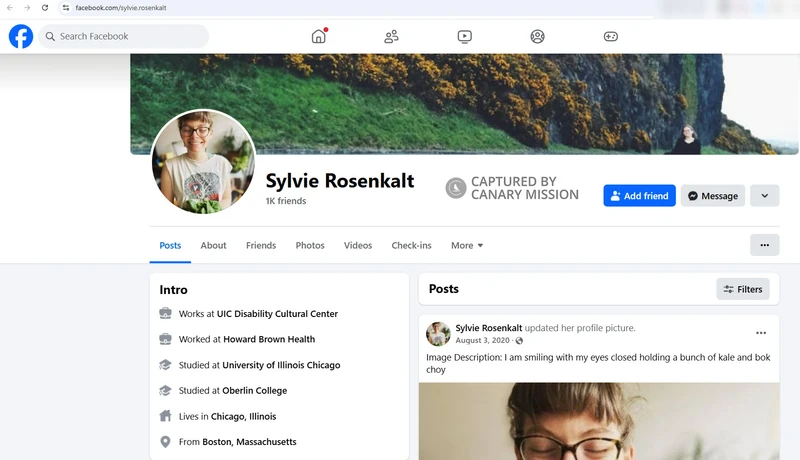This screenshot has width=800, height=460.
Task: Open the Howard Brown Health link
Action: pyautogui.click(x=269, y=339)
